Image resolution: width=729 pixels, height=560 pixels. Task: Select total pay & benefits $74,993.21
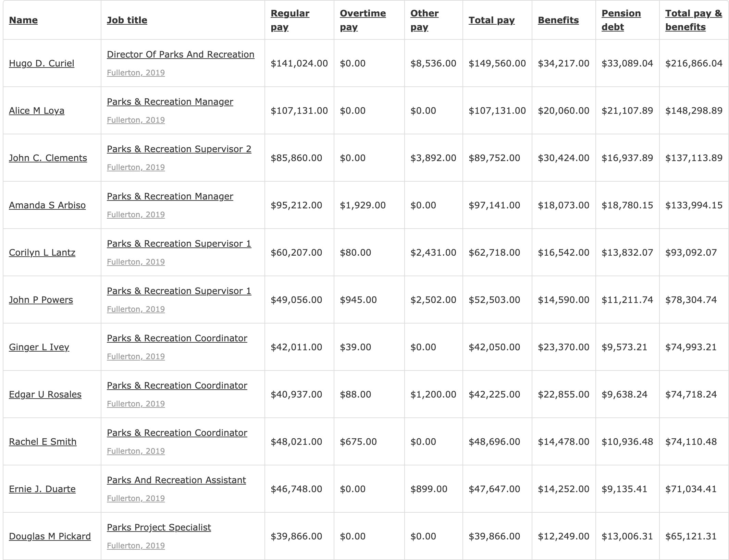coord(691,347)
